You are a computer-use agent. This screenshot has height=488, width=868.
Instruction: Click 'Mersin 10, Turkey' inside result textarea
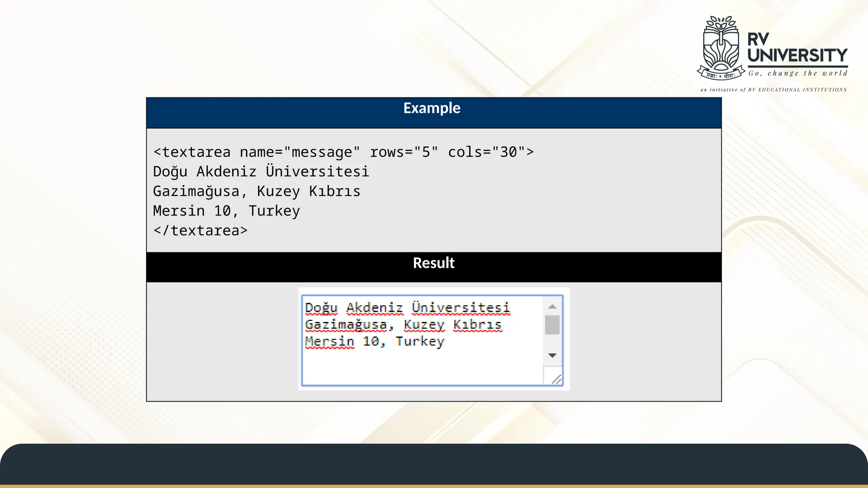(375, 341)
